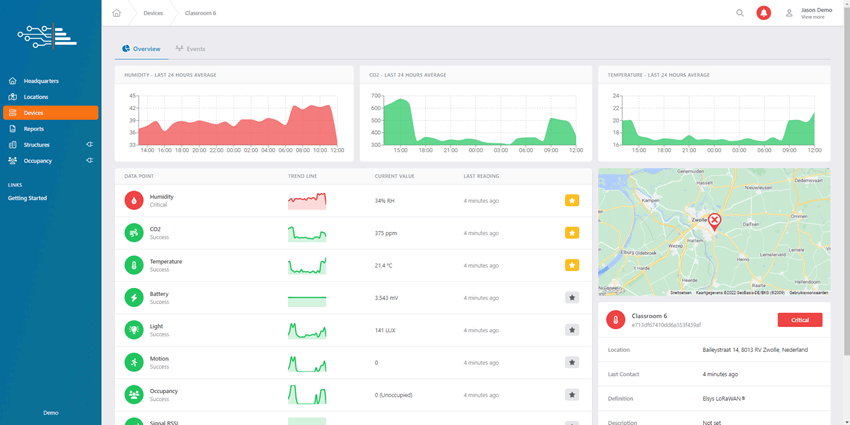
Task: Click the Humidity droplet icon
Action: point(134,200)
